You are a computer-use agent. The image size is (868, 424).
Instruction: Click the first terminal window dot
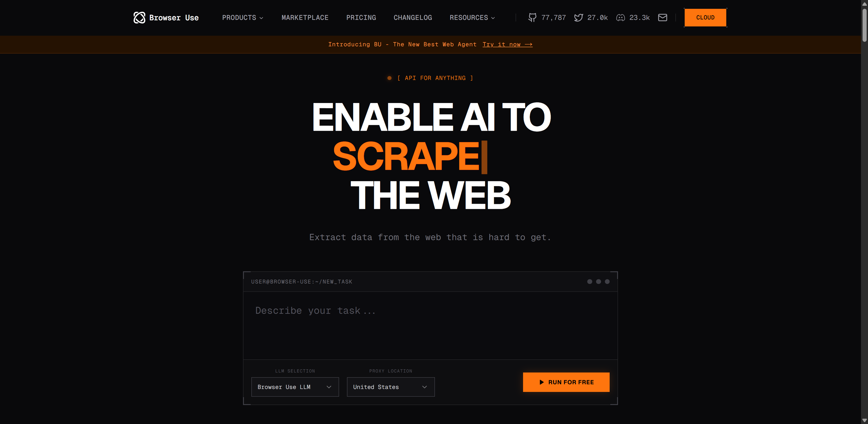(x=590, y=281)
